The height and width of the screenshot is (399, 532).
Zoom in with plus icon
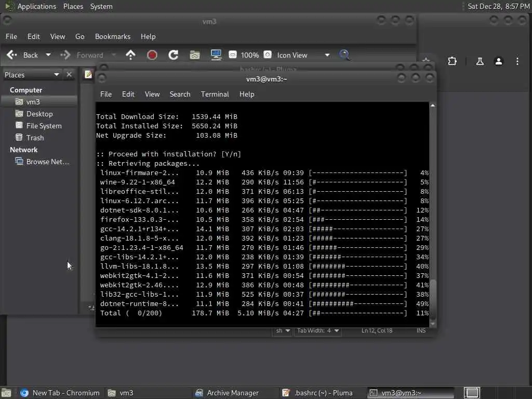[x=268, y=55]
